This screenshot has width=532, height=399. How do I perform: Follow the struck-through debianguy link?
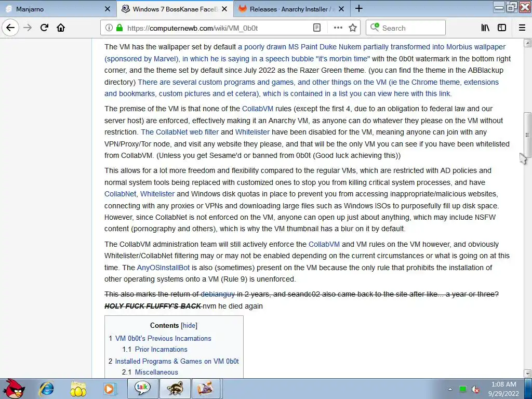(x=218, y=294)
